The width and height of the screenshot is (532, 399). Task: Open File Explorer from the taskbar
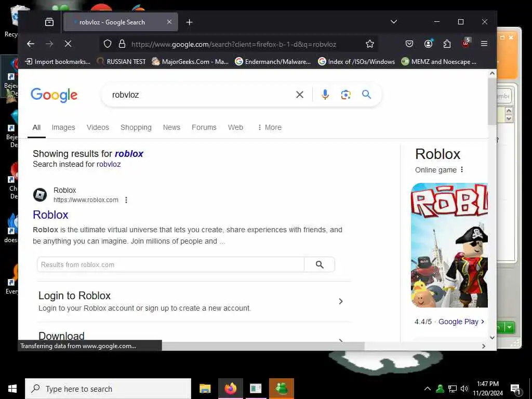[x=205, y=389]
